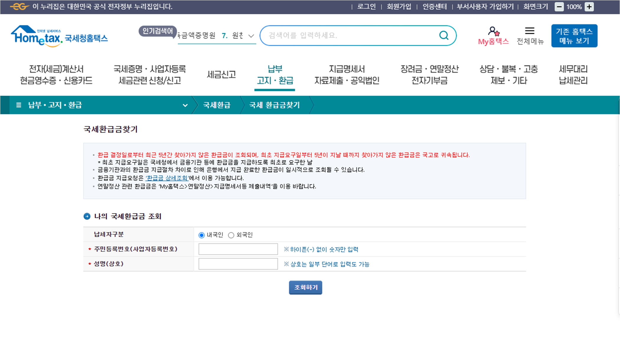Click the 조회하기 search button
The image size is (620, 364).
(305, 287)
